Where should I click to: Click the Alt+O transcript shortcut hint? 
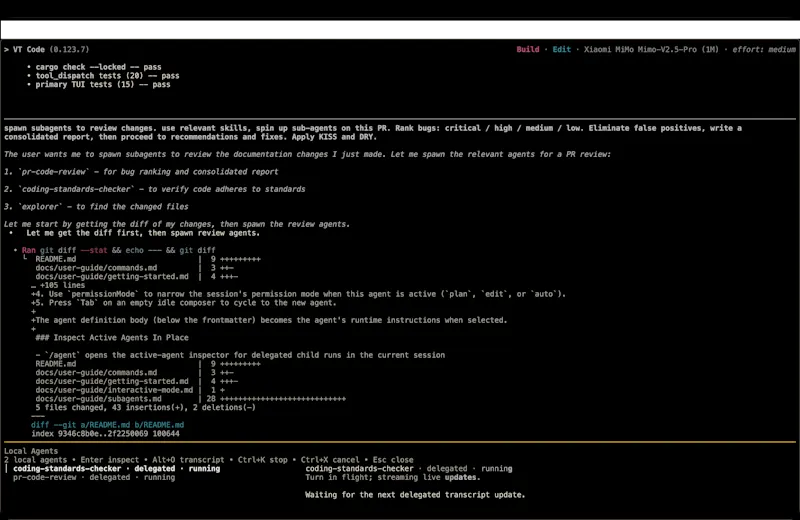click(188, 460)
